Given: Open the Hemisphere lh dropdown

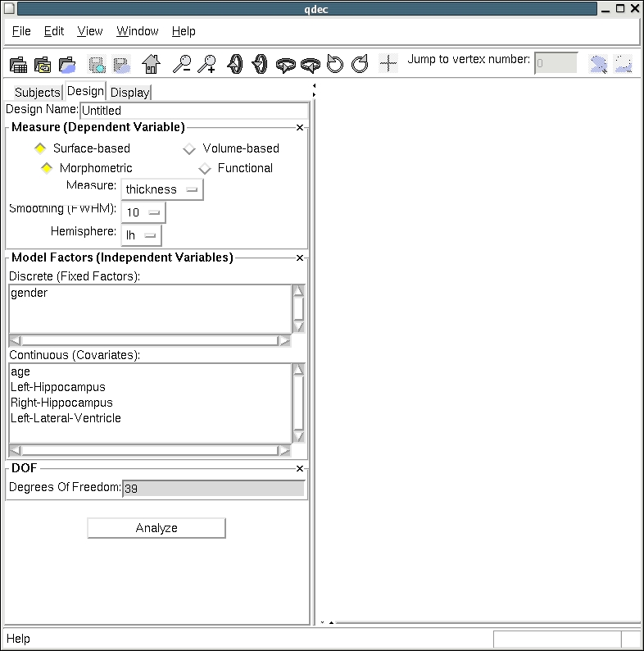Looking at the screenshot, I should coord(141,235).
